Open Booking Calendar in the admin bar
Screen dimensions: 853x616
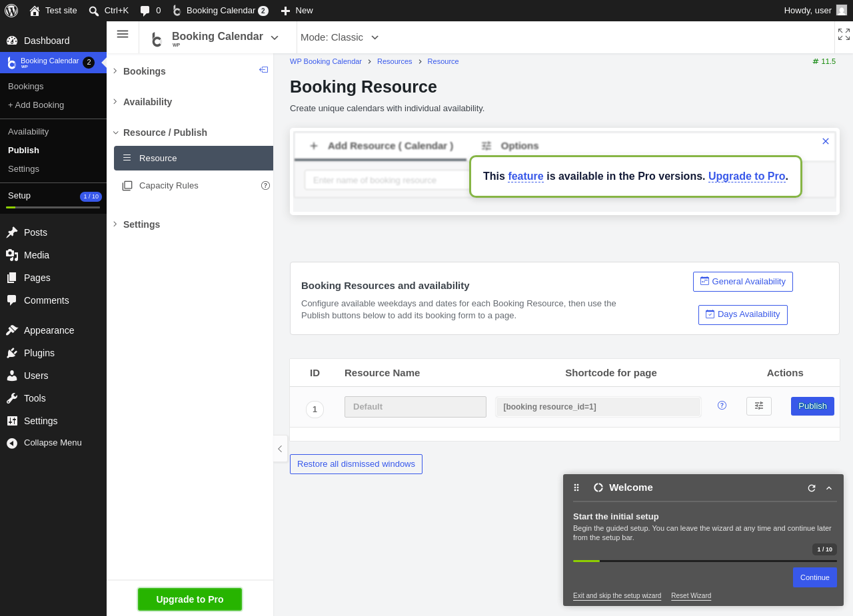coord(220,11)
